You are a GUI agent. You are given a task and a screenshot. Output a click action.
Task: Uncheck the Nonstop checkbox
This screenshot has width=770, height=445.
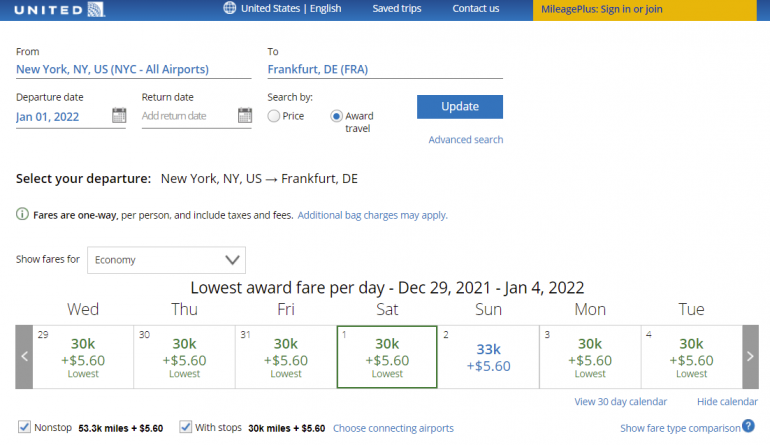point(25,427)
